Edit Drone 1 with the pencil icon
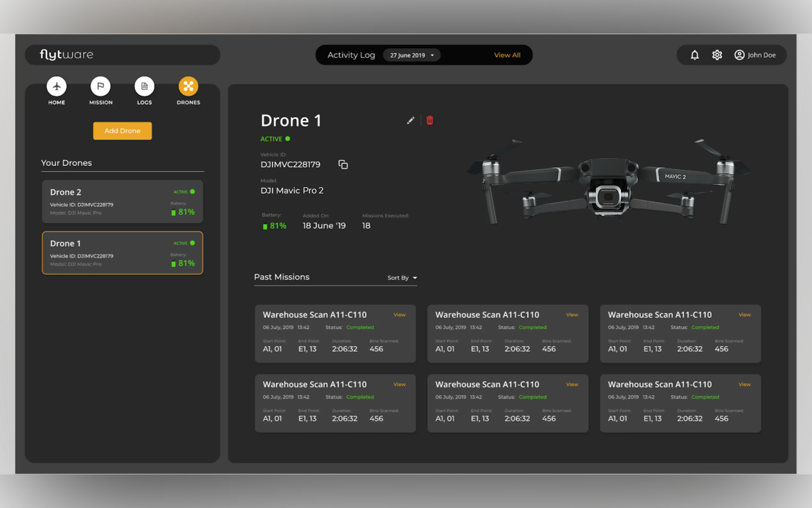 click(x=410, y=120)
